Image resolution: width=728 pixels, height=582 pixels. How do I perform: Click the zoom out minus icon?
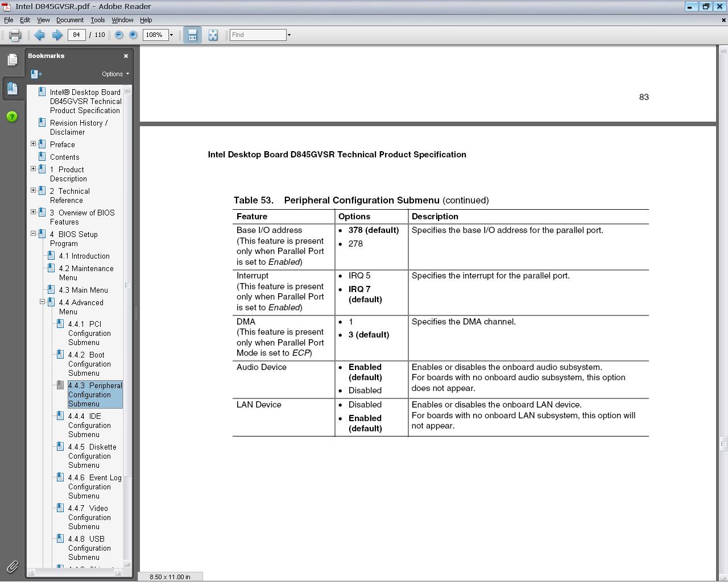(119, 35)
